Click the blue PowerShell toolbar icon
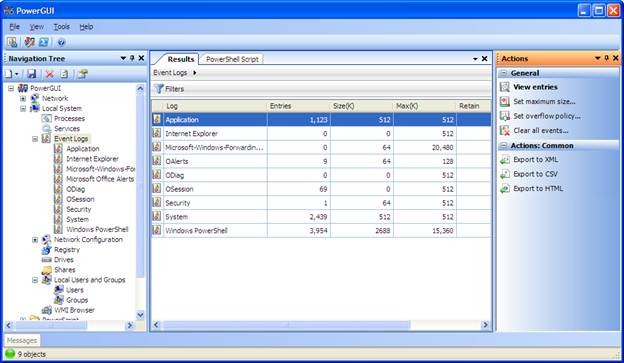 [x=44, y=42]
